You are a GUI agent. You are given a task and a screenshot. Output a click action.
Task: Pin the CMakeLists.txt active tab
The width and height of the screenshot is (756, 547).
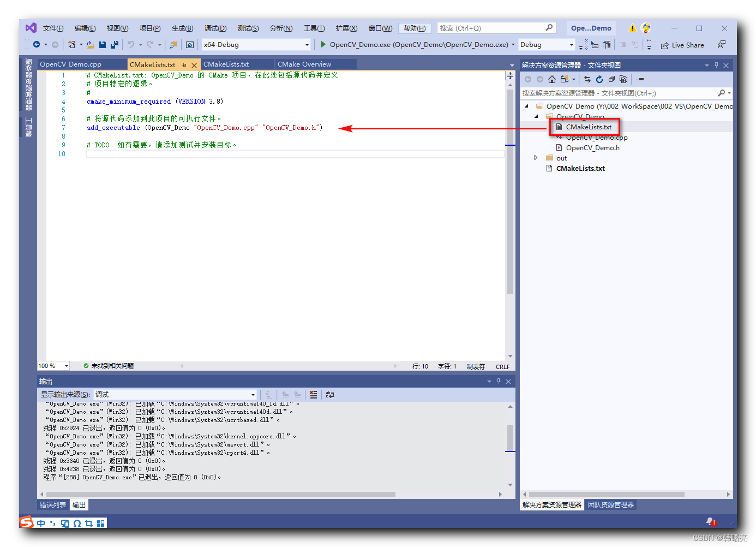point(184,65)
